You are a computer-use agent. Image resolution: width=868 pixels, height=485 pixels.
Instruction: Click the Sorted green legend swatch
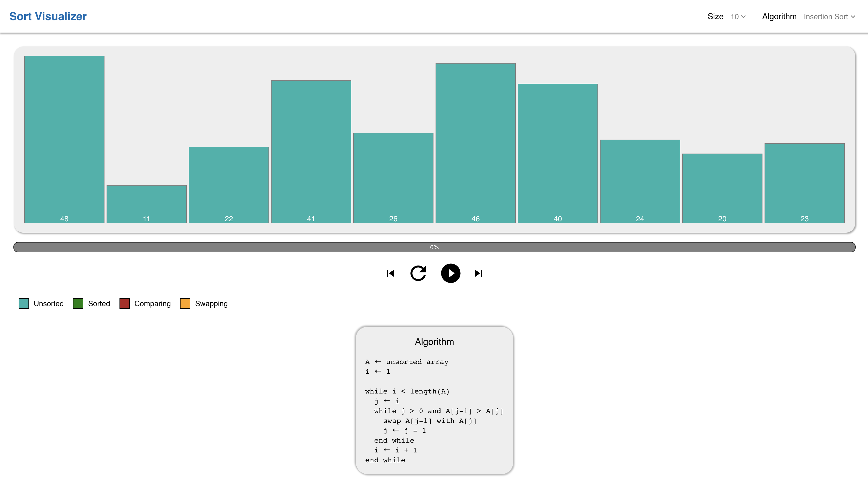point(78,304)
